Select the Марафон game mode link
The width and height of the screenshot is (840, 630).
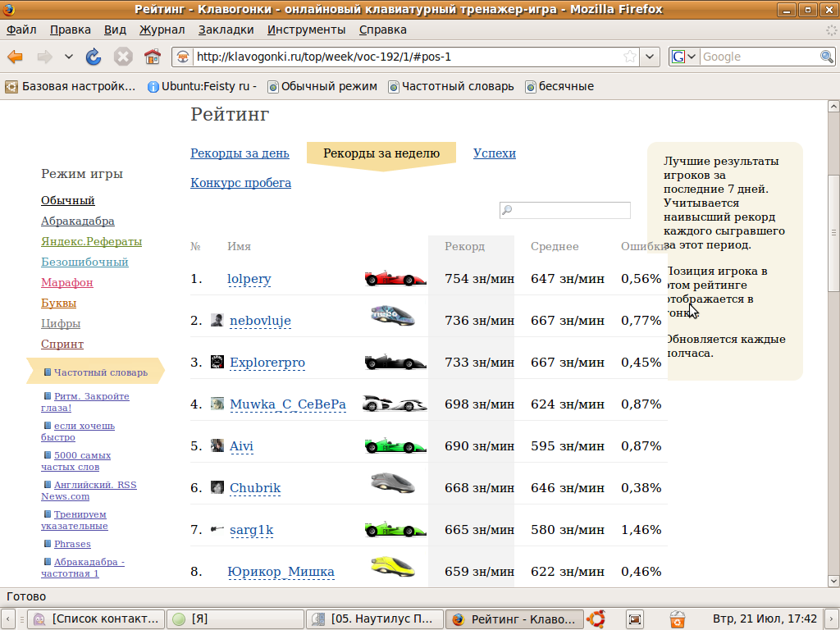(x=67, y=283)
